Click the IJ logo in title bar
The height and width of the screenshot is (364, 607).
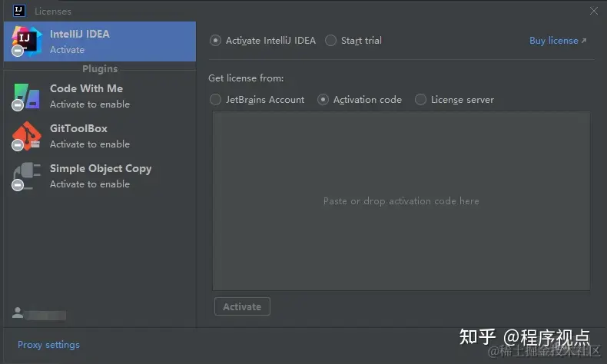[19, 11]
